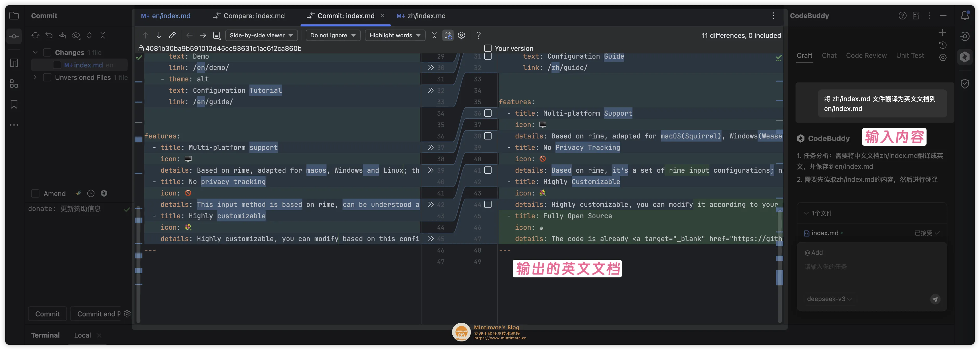Open deepseek-v3 model selector
This screenshot has width=980, height=350.
(x=829, y=299)
